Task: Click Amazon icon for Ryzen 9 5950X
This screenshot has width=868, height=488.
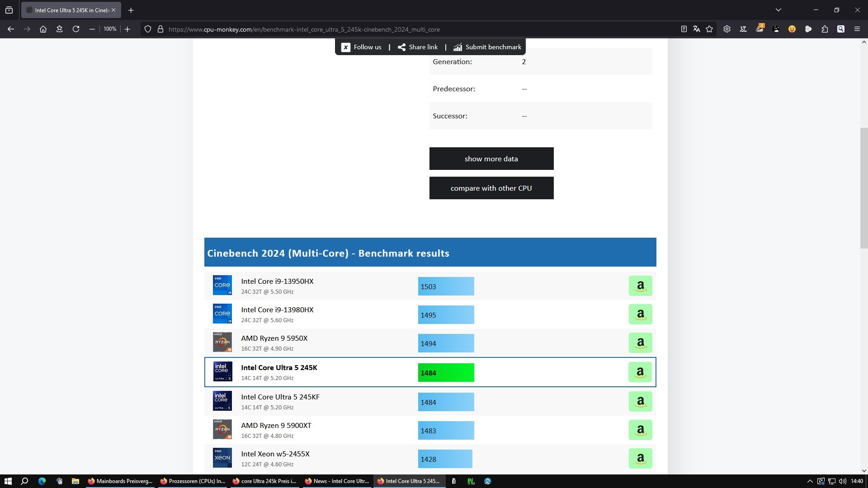Action: pos(640,343)
